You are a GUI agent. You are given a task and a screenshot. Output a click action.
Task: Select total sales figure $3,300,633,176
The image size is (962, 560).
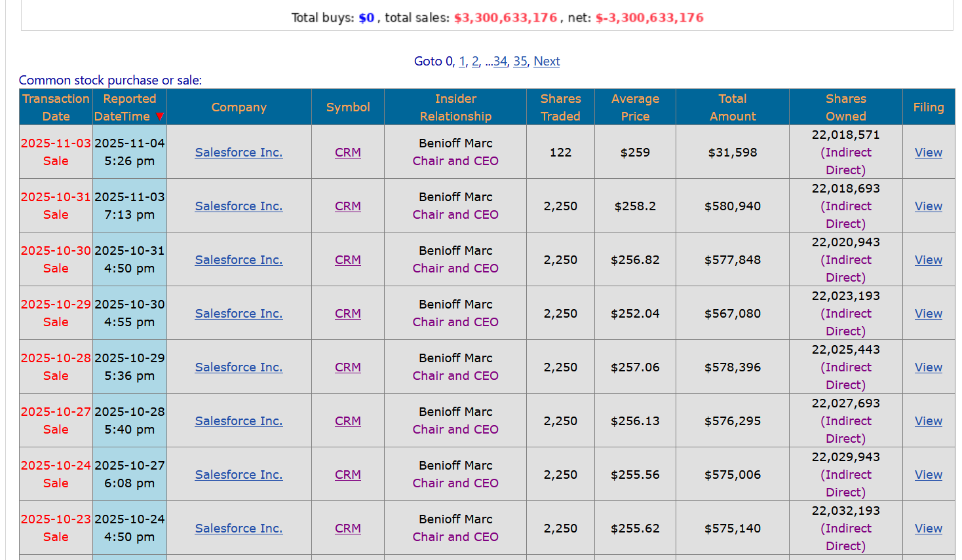505,18
